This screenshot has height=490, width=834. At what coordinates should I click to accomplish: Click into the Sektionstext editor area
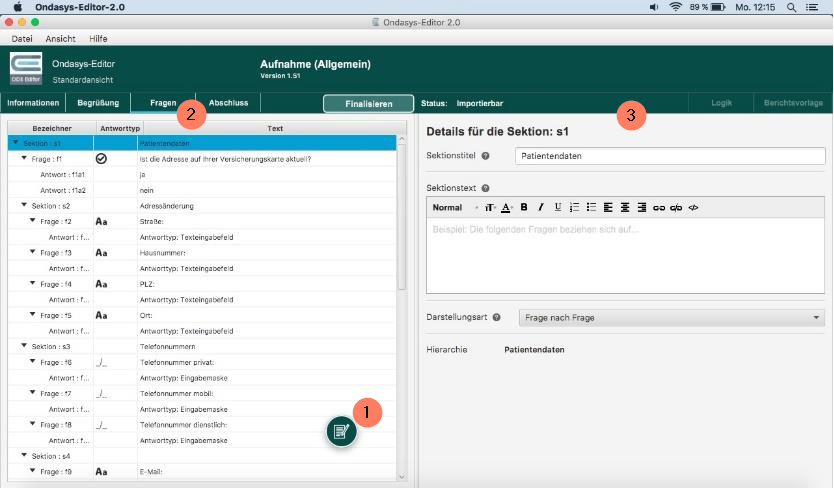[x=626, y=255]
